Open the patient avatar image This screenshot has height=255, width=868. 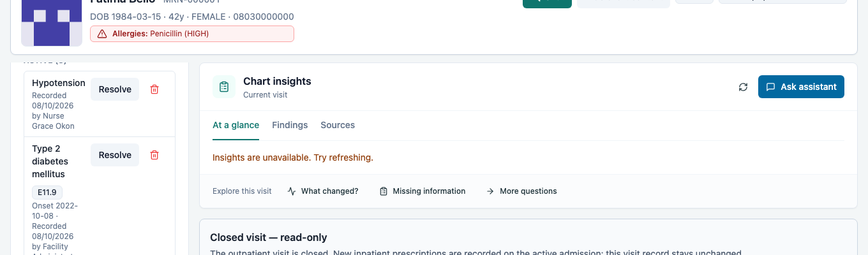pos(52,23)
